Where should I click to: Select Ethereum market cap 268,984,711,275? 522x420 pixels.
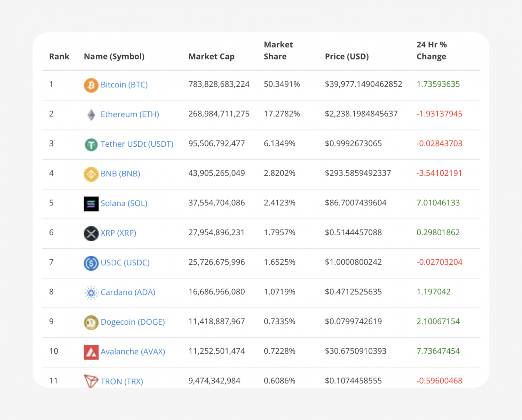point(219,114)
